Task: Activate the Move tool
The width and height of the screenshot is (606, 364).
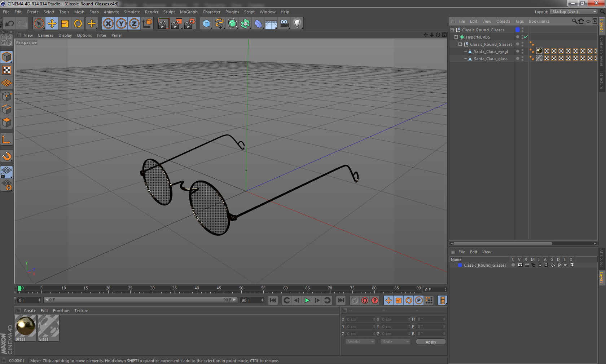Action: click(52, 24)
